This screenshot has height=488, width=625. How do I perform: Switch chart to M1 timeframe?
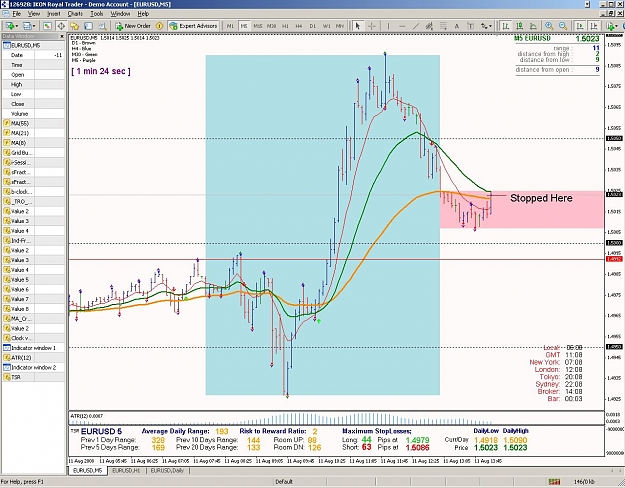point(230,26)
